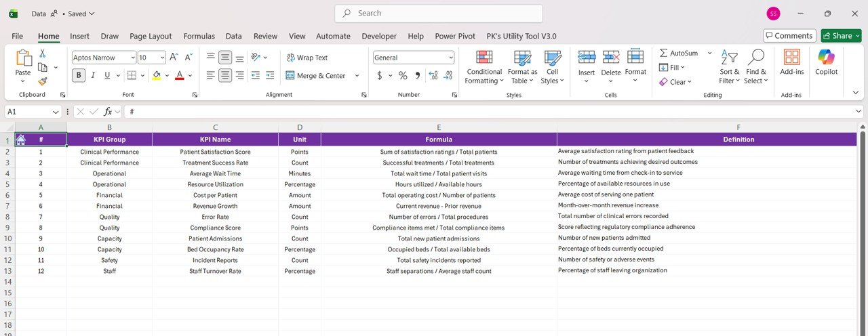Toggle Italic formatting
This screenshot has width=868, height=336.
pyautogui.click(x=94, y=75)
